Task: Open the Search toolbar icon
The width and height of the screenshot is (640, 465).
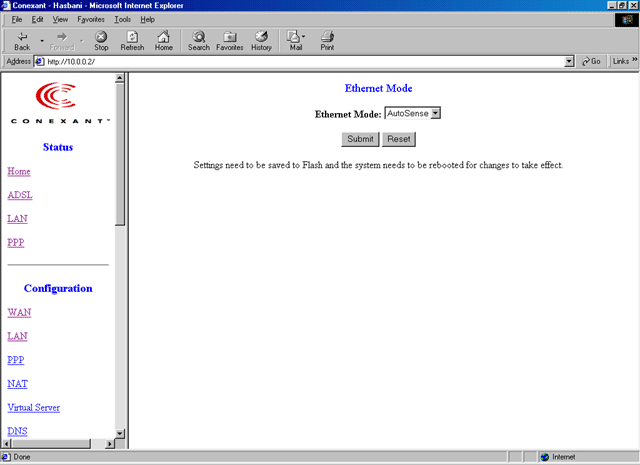Action: click(199, 40)
